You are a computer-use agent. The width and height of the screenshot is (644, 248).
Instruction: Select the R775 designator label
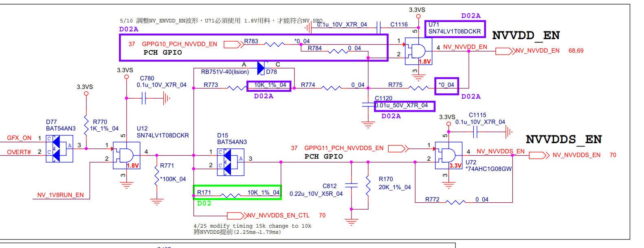click(x=395, y=85)
